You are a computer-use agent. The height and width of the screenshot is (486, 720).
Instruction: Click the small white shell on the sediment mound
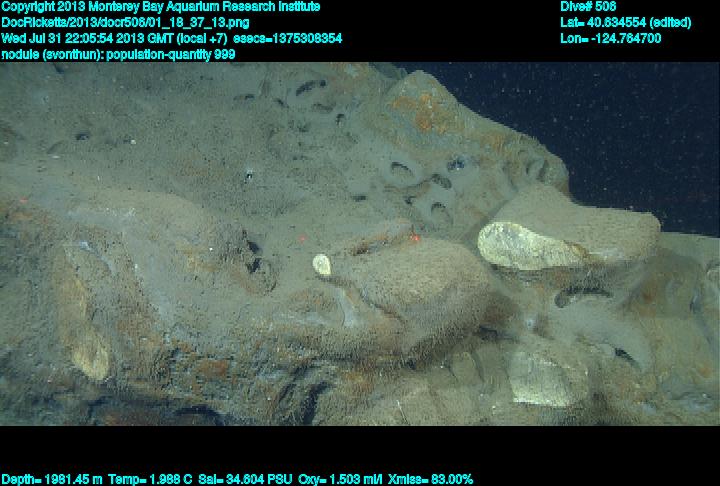click(322, 265)
